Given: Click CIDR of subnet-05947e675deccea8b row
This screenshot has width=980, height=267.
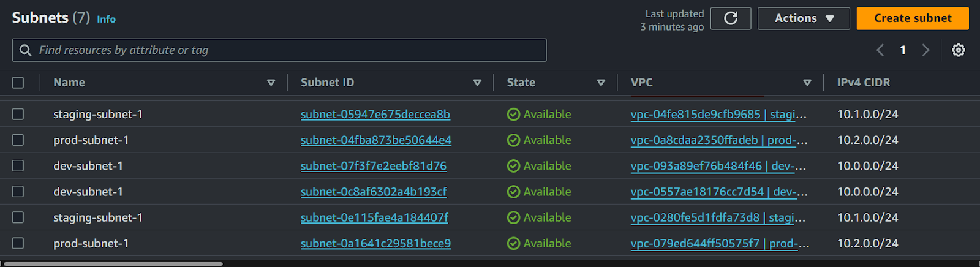Looking at the screenshot, I should [x=868, y=115].
